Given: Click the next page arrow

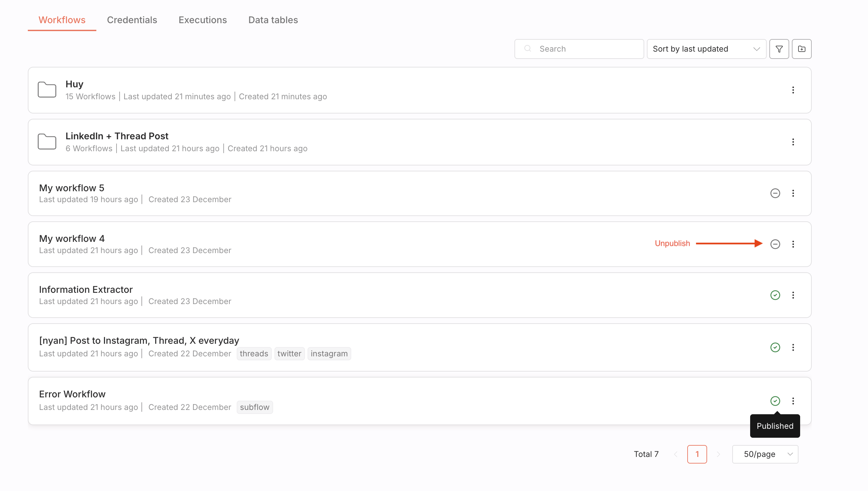Looking at the screenshot, I should pyautogui.click(x=718, y=454).
